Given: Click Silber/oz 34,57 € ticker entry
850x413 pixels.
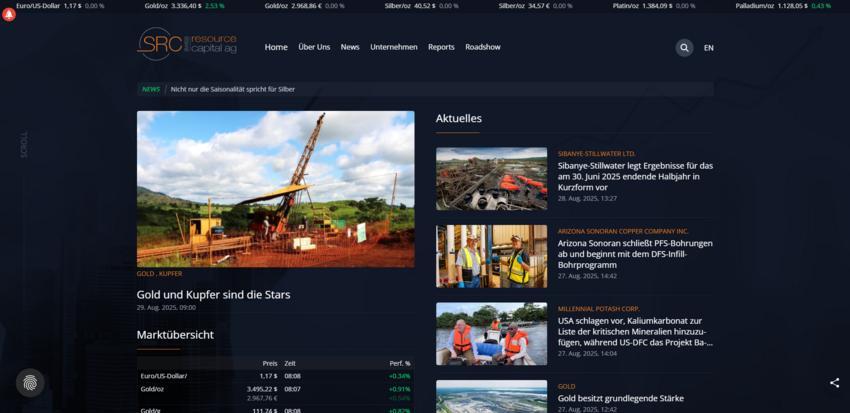Looking at the screenshot, I should 536,6.
